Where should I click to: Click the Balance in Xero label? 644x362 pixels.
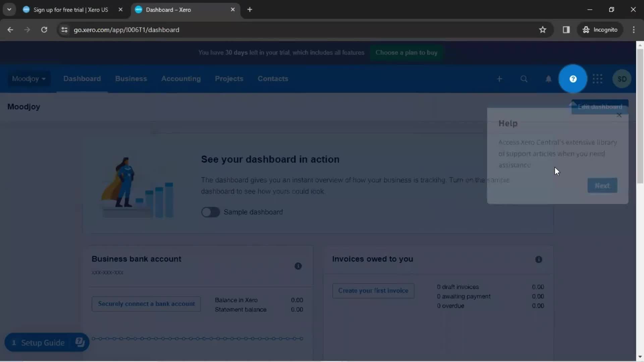[x=236, y=300]
